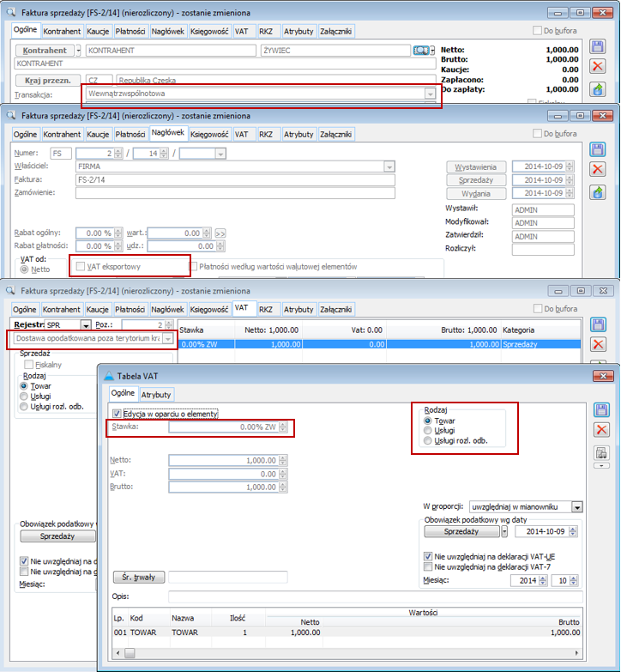Click the document calculator icon in Tabela VAT
Image resolution: width=621 pixels, height=672 pixels.
(x=601, y=452)
